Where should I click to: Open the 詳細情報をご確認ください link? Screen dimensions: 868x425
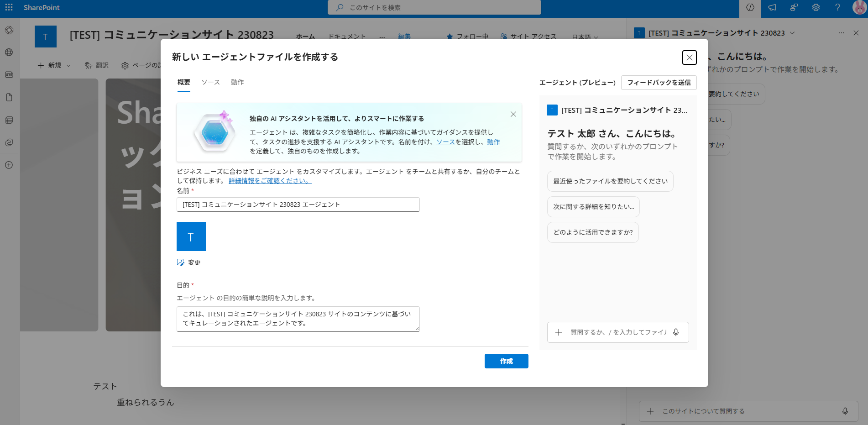(270, 181)
